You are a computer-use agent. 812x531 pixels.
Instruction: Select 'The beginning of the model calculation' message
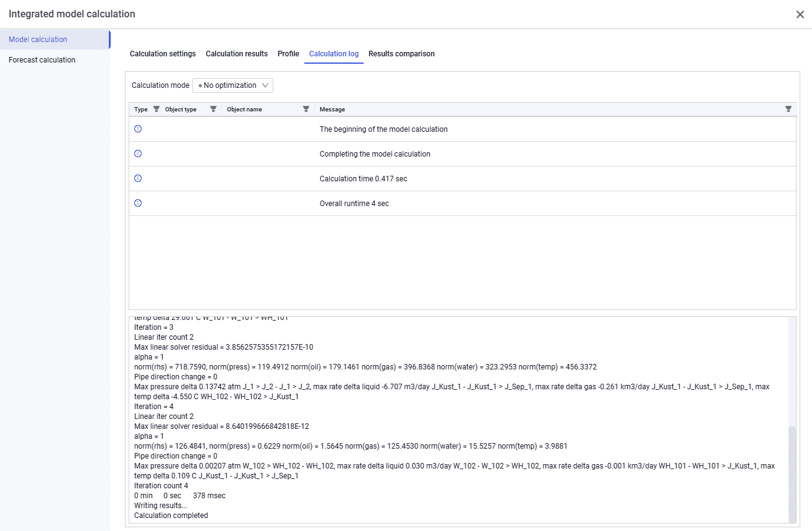click(383, 129)
